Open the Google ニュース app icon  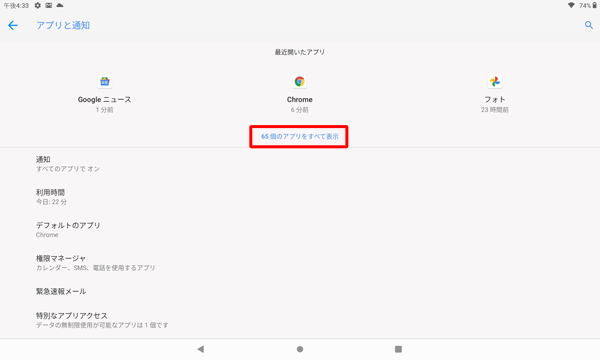[104, 81]
